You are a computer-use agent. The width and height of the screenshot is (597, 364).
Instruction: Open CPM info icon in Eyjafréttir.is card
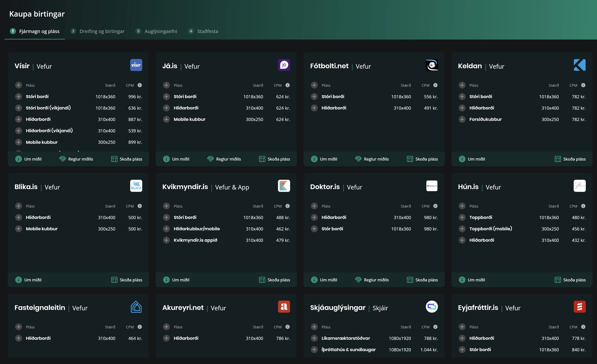pos(583,327)
